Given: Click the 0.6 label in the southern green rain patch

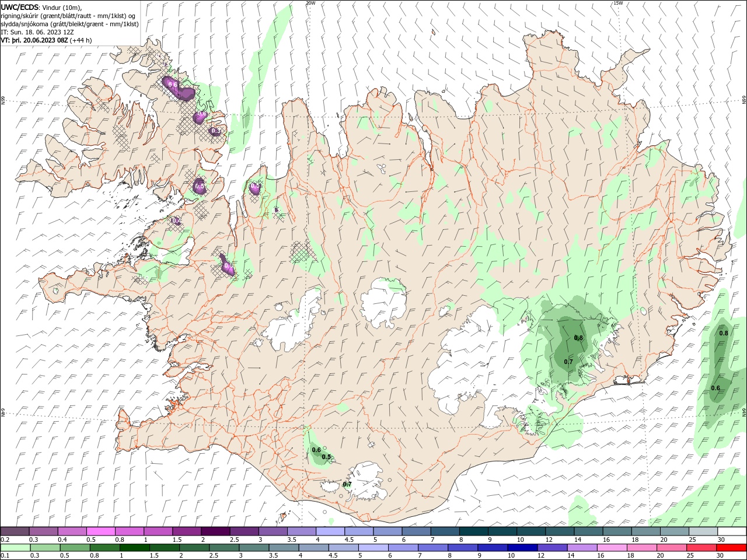Looking at the screenshot, I should point(316,450).
